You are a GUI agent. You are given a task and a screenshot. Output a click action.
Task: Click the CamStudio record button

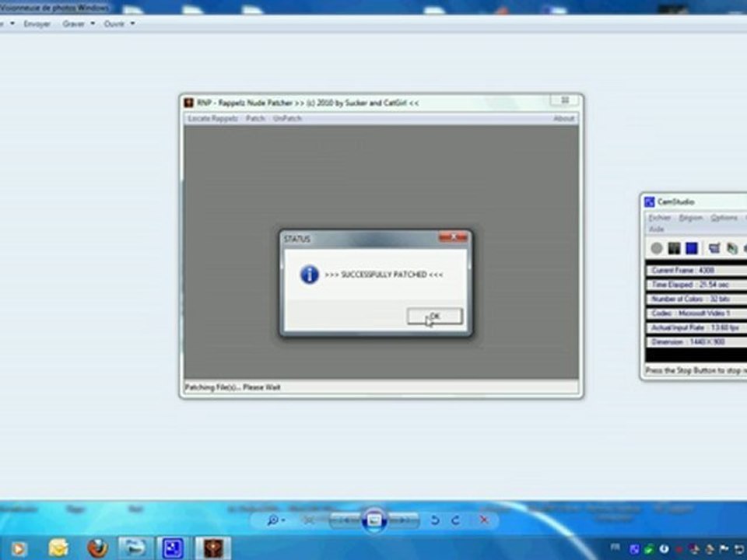point(657,248)
